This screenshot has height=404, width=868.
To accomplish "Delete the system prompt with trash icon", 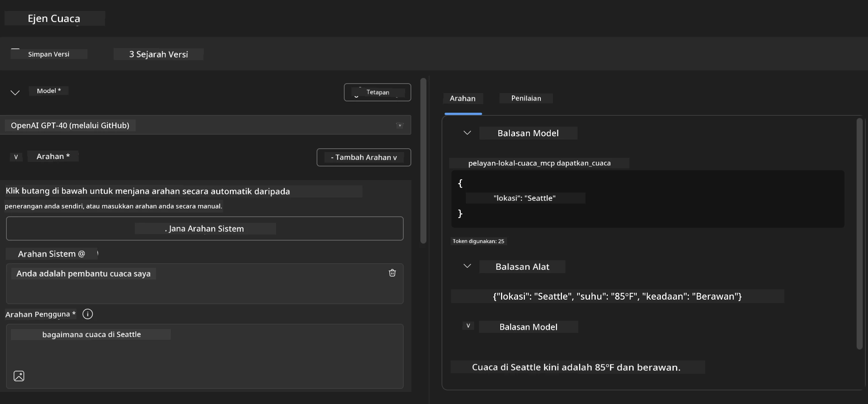I will pos(392,273).
